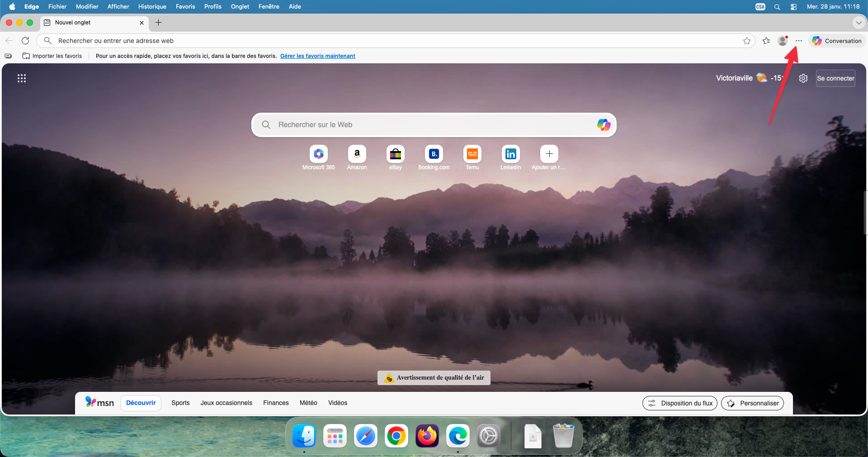Open the Onglet menu
Viewport: 868px width, 457px height.
(240, 6)
